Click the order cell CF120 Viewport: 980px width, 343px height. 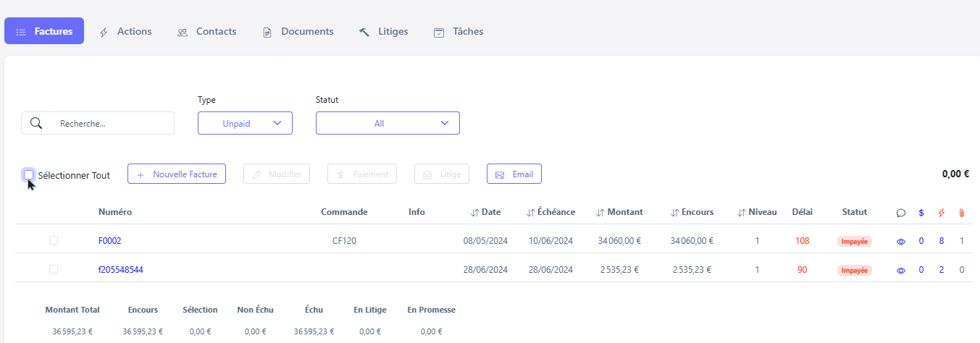point(344,241)
